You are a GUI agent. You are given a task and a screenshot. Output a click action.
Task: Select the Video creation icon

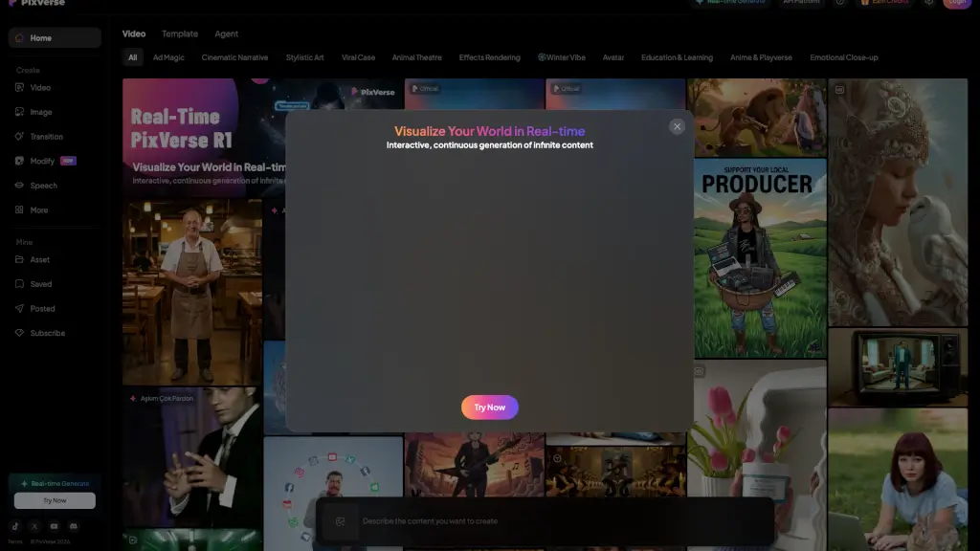point(20,88)
